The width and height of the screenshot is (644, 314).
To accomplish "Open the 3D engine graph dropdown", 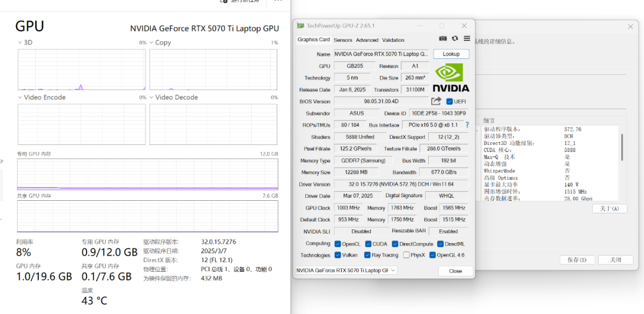I will coord(20,43).
